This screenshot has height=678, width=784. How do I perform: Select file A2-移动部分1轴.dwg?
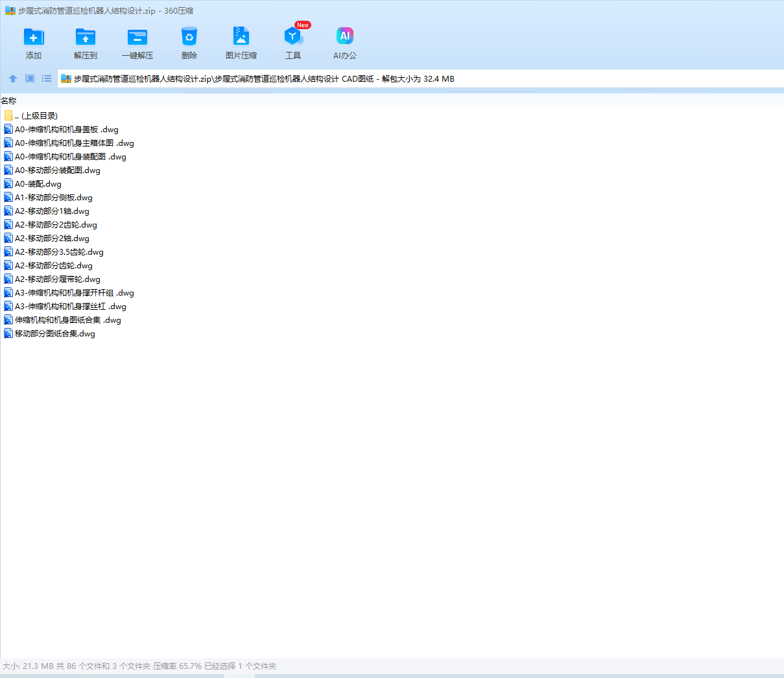point(47,211)
